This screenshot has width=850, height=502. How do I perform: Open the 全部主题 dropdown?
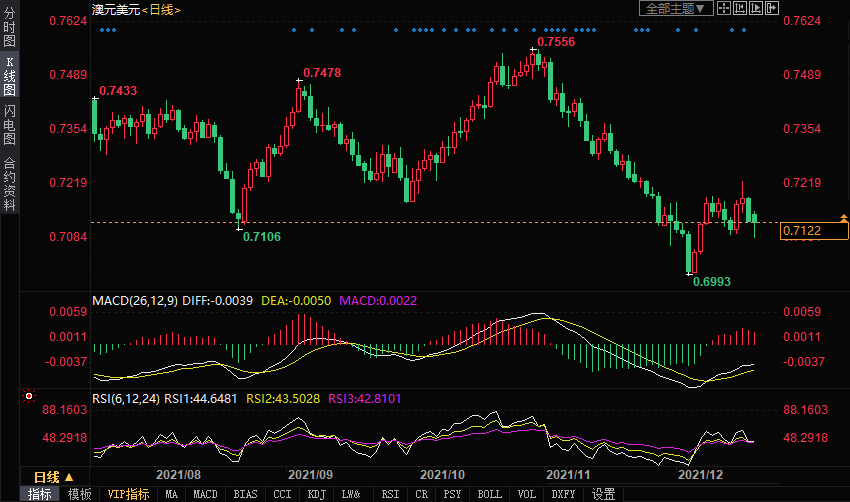[x=675, y=8]
